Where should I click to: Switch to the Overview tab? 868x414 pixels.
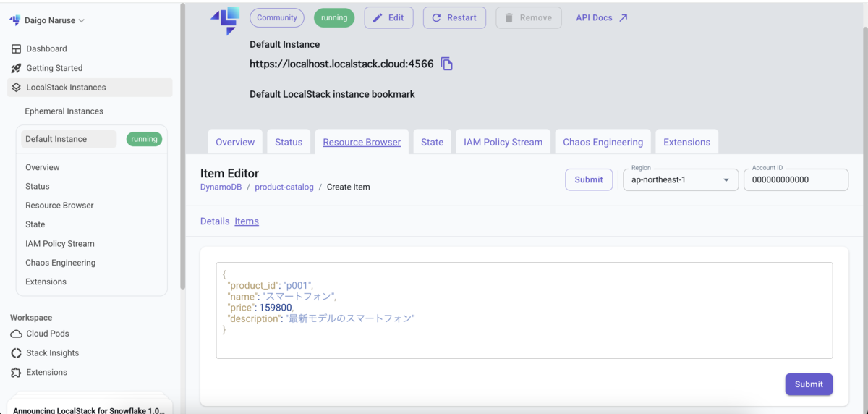coord(235,142)
